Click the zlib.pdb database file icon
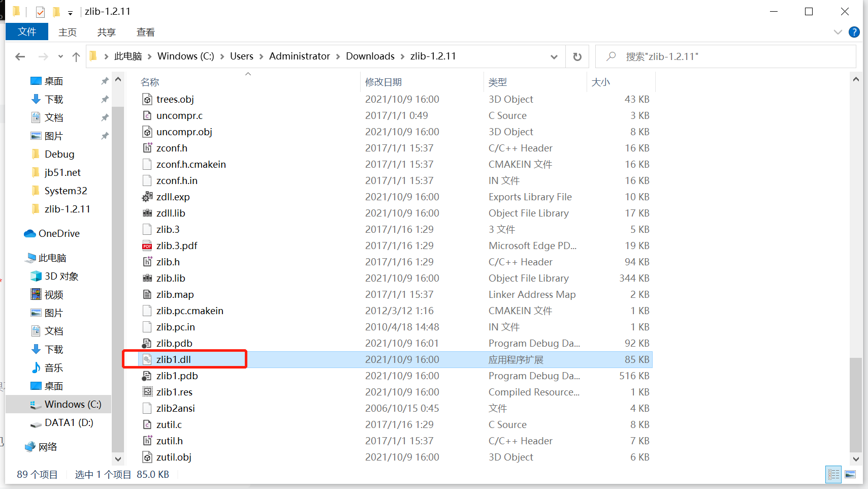The width and height of the screenshot is (868, 489). (147, 343)
